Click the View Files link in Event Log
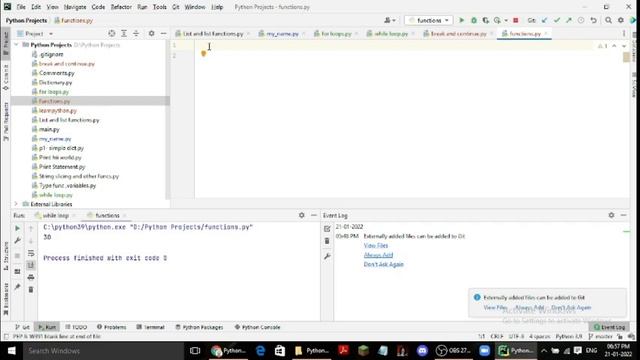The width and height of the screenshot is (640, 360). click(x=376, y=246)
